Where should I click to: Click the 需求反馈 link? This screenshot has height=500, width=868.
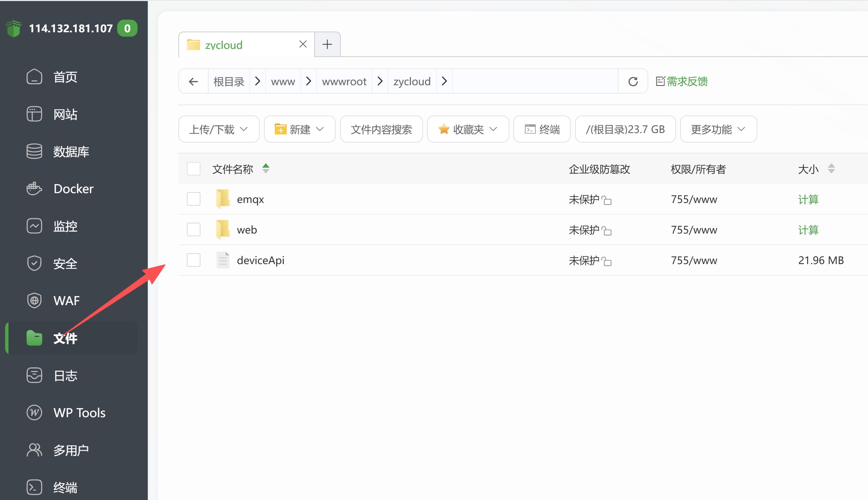point(687,81)
